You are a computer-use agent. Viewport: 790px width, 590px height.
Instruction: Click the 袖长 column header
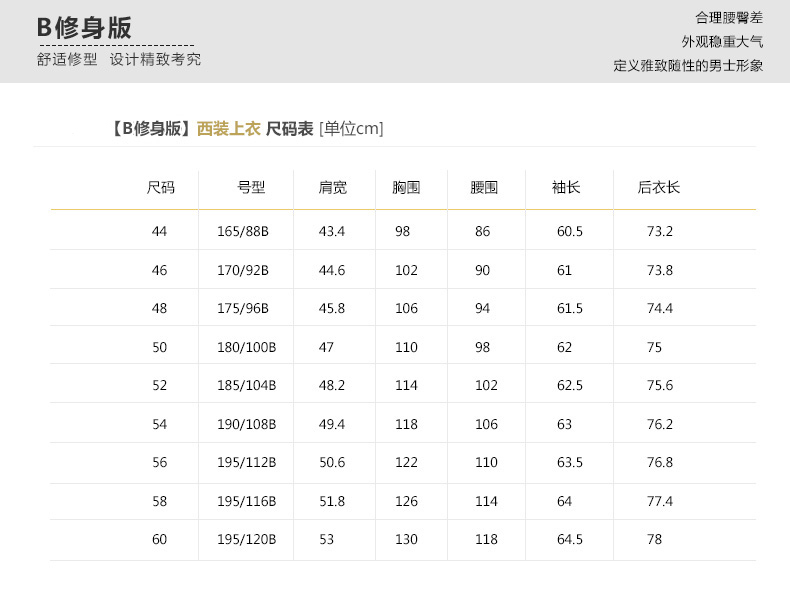point(566,187)
